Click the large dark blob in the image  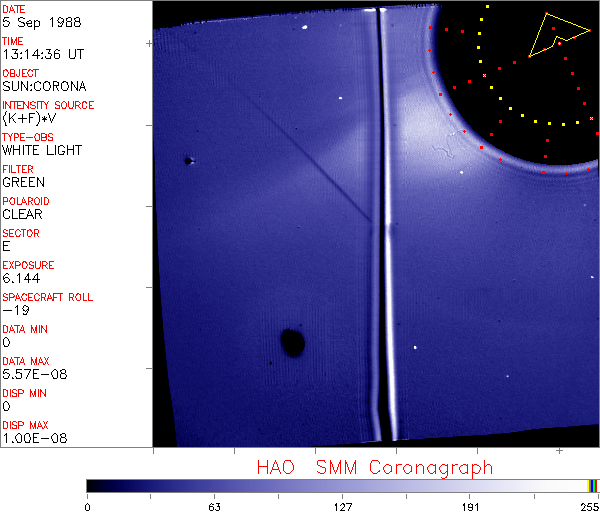(x=293, y=342)
